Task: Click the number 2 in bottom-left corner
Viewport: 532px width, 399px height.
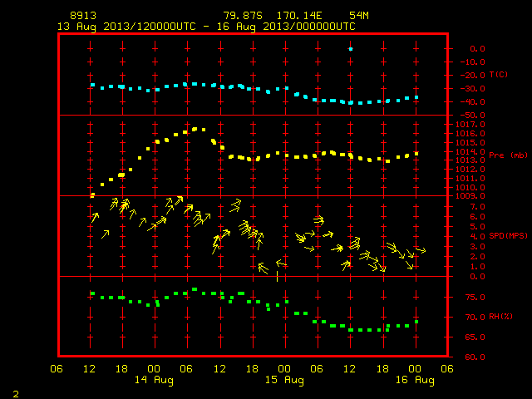Action: pos(16,394)
